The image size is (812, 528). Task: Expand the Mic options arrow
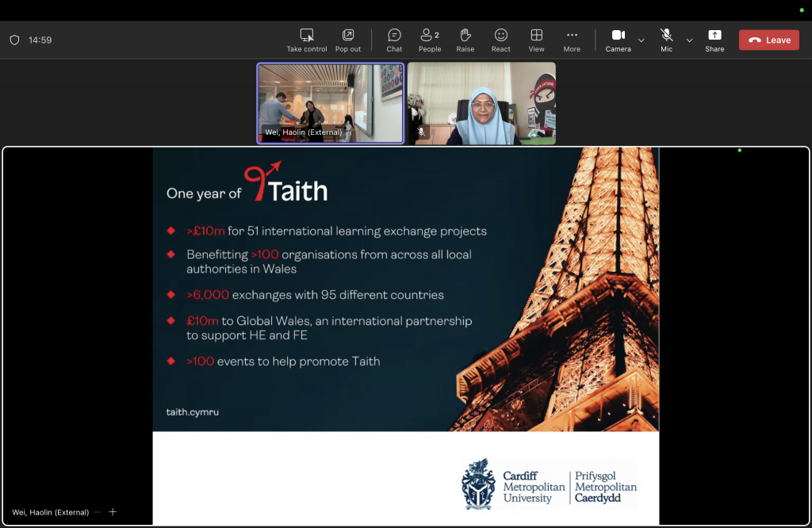pos(689,40)
